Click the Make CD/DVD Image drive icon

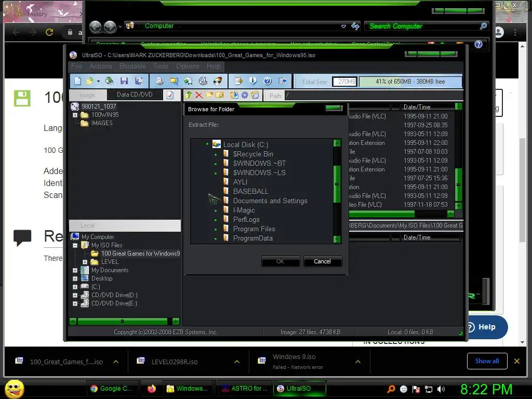click(x=159, y=81)
